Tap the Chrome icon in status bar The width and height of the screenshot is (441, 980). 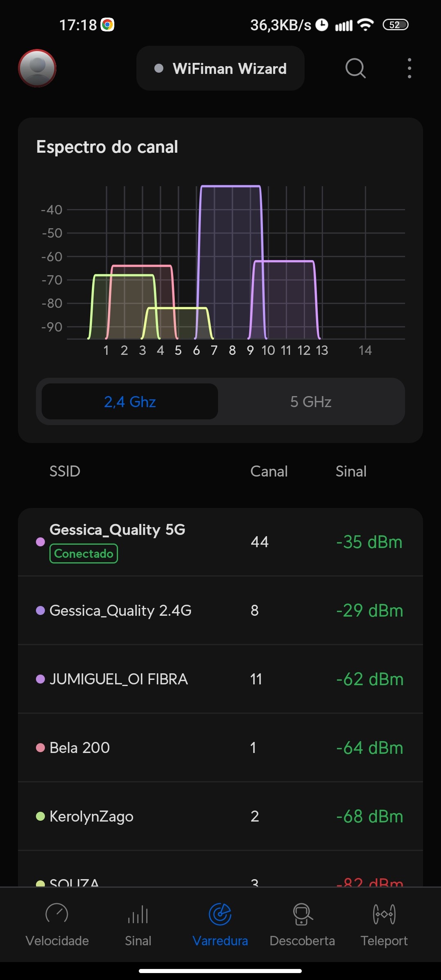107,25
